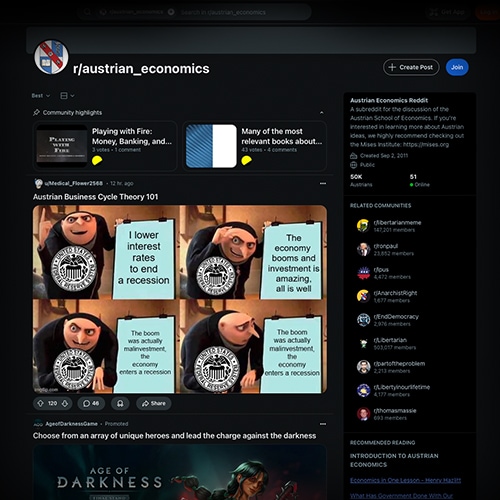Share the Austrian Business Cycle Theory post
The width and height of the screenshot is (500, 500).
(x=154, y=403)
